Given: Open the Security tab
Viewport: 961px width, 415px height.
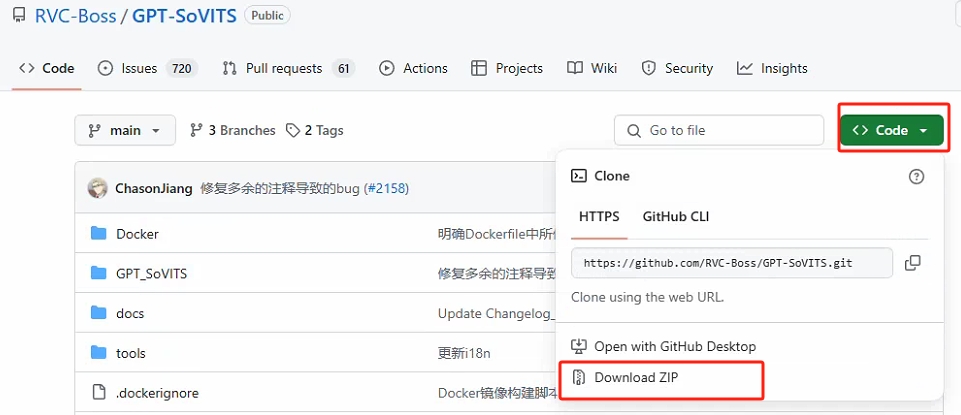Looking at the screenshot, I should point(677,68).
